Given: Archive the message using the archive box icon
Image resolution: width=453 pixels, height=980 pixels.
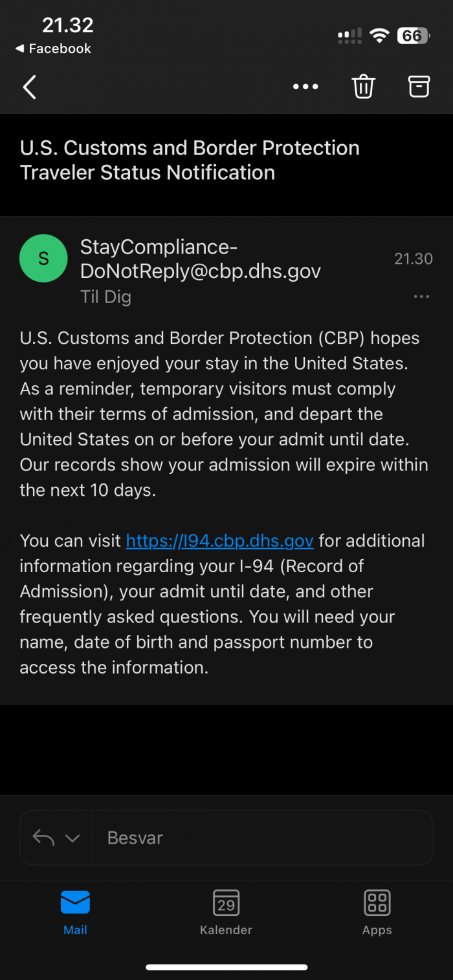Looking at the screenshot, I should [419, 86].
